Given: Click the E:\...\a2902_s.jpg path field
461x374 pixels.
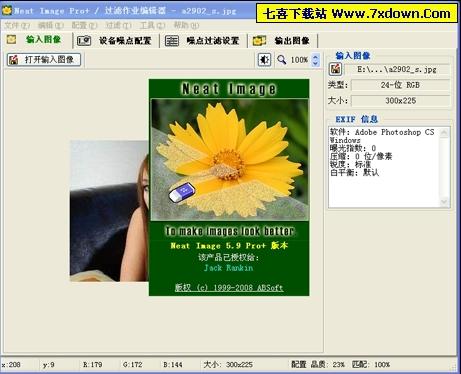Looking at the screenshot, I should (x=397, y=69).
